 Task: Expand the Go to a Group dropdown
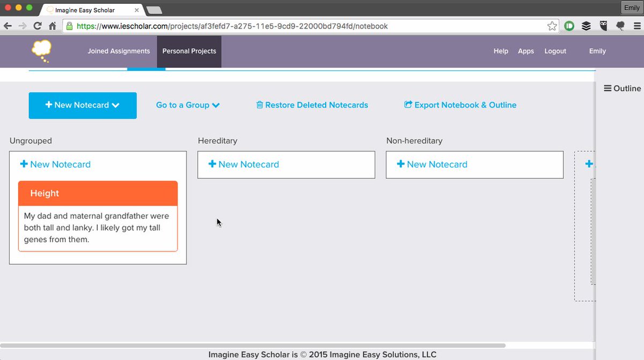click(x=188, y=105)
